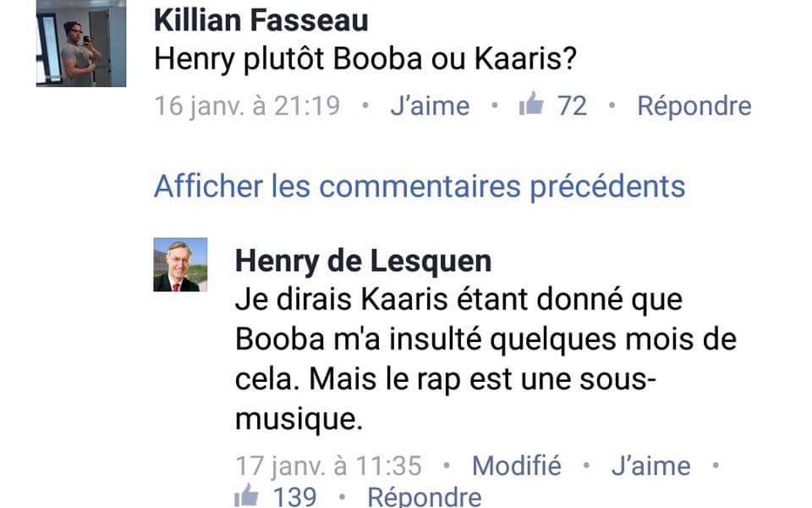Like Henry de Lesquen's reply with J'aime

click(x=650, y=466)
